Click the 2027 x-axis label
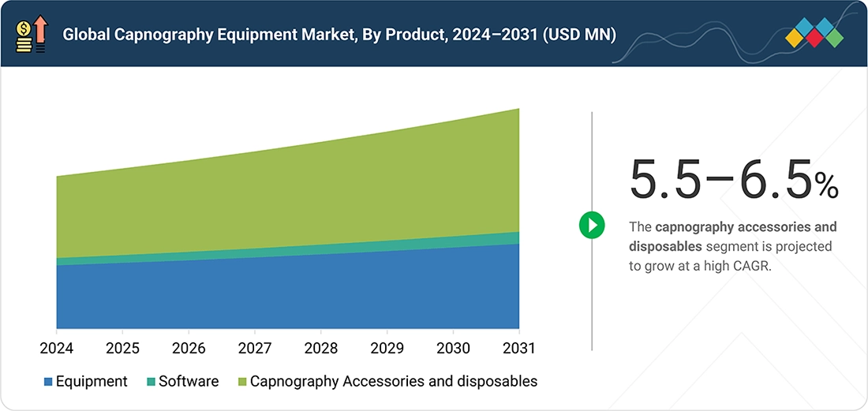This screenshot has height=411, width=868. pos(255,349)
